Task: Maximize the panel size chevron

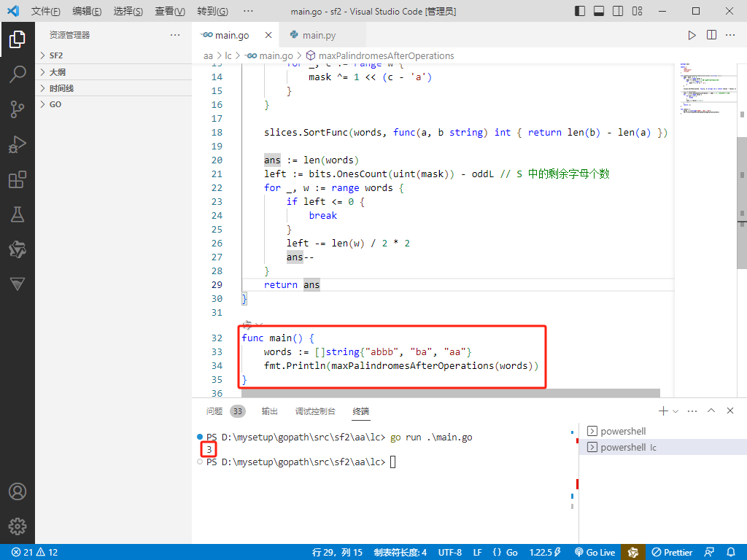Action: (x=711, y=411)
